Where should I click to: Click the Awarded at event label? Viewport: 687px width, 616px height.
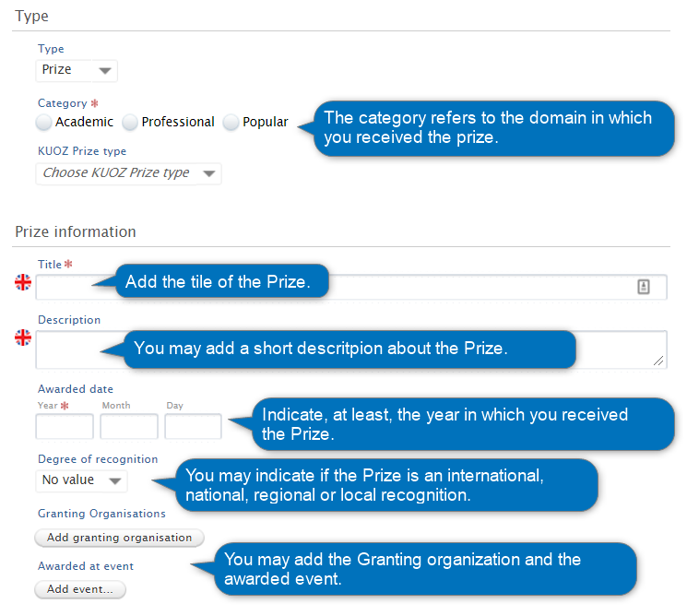[86, 566]
